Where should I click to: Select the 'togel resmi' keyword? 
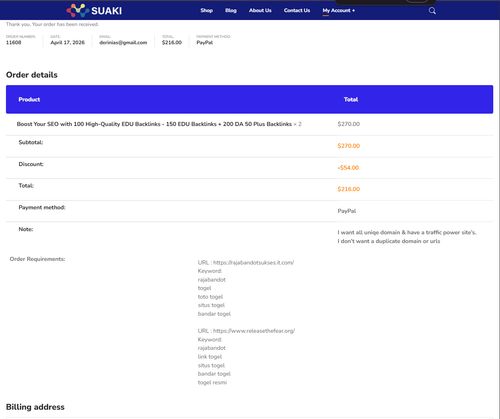click(x=212, y=382)
